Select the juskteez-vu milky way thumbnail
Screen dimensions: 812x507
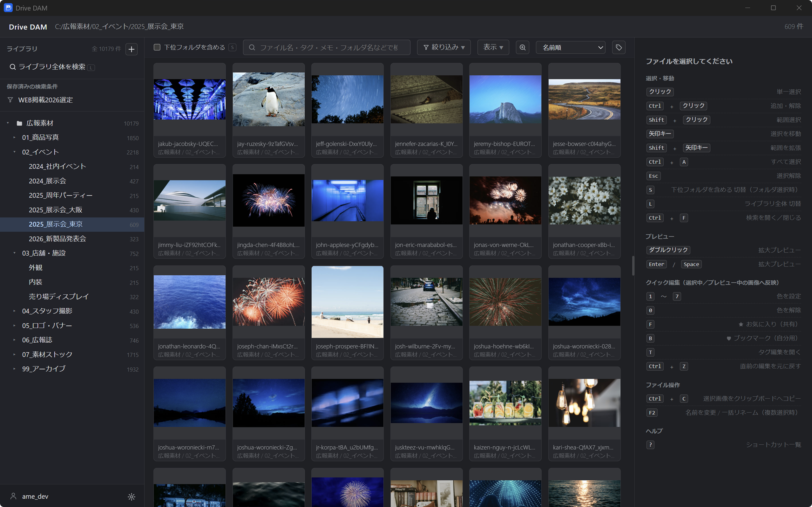[x=427, y=403]
